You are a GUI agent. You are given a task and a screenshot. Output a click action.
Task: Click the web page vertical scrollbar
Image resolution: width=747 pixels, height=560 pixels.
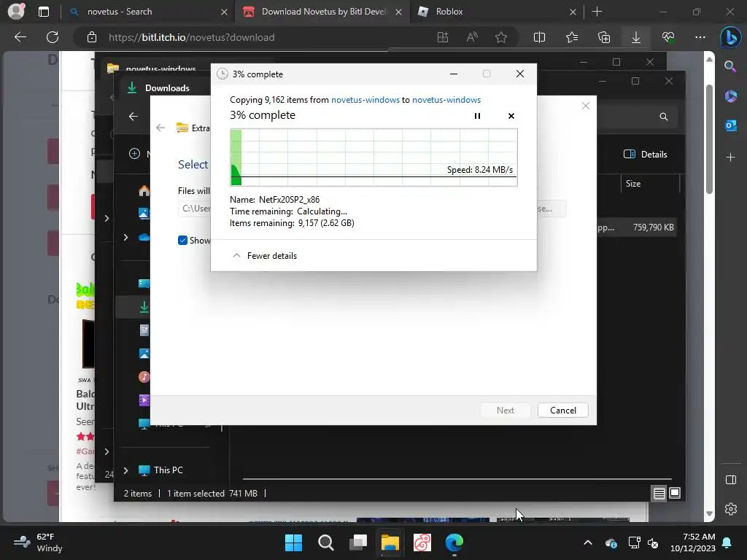709,139
